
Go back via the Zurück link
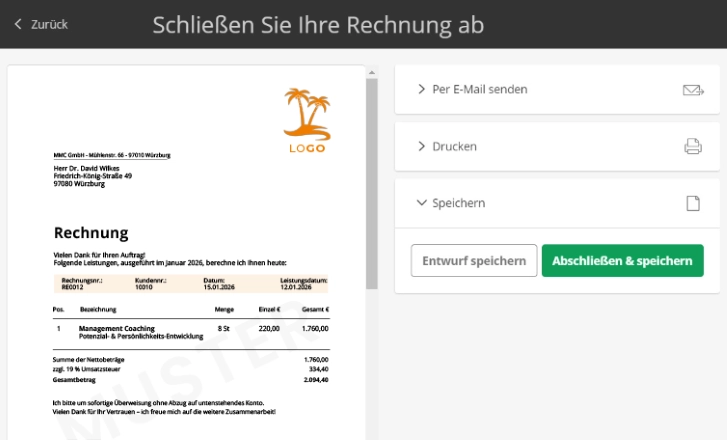click(49, 24)
